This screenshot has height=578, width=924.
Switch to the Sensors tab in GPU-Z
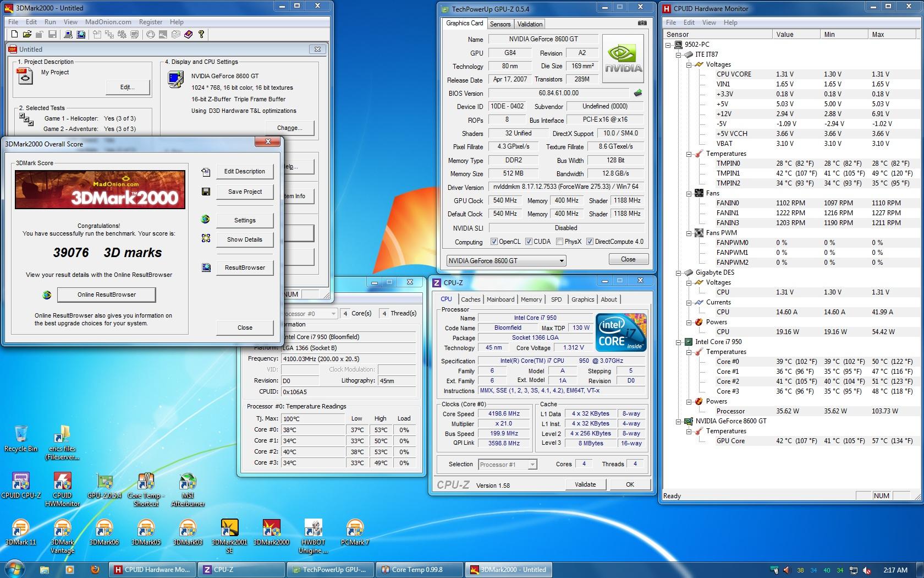tap(500, 24)
